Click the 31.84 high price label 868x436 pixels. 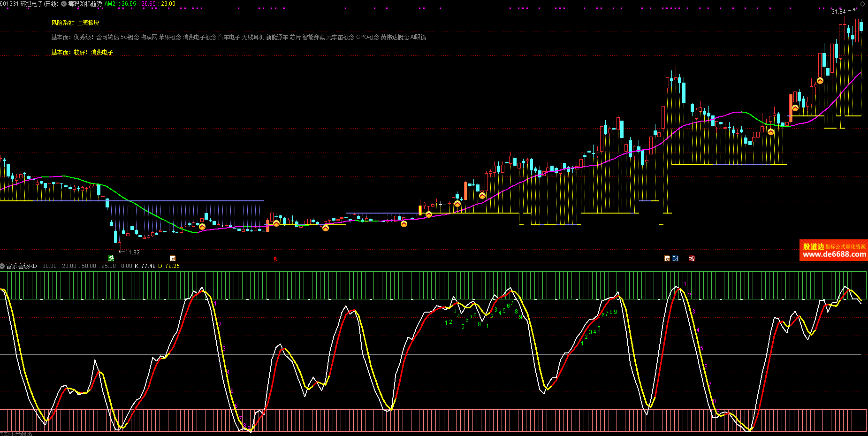coord(838,12)
